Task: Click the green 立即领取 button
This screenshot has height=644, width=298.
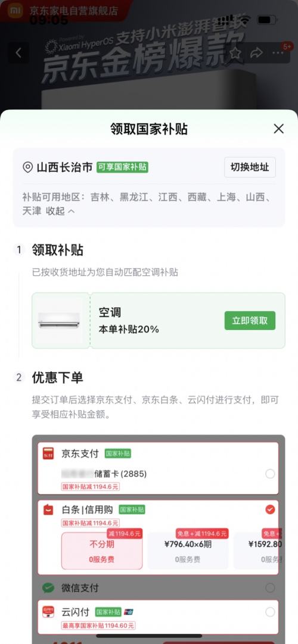Action: [250, 321]
